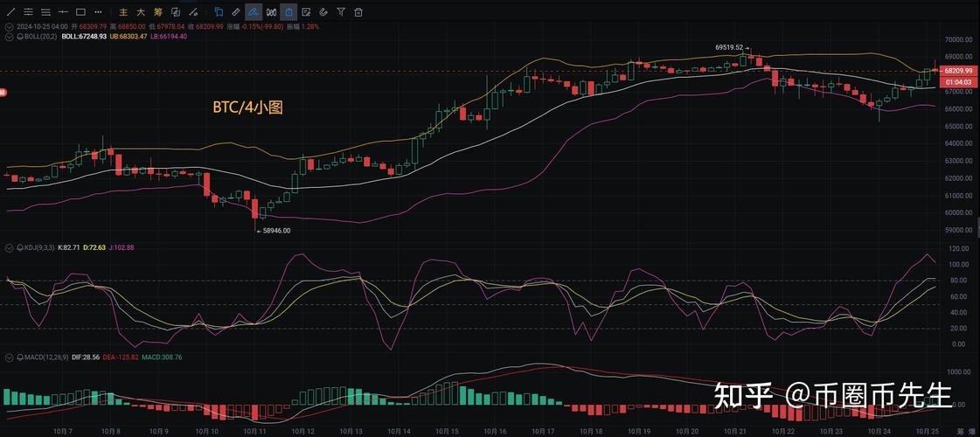980x437 pixels.
Task: Click the 10月15 date on time axis
Action: coord(448,432)
